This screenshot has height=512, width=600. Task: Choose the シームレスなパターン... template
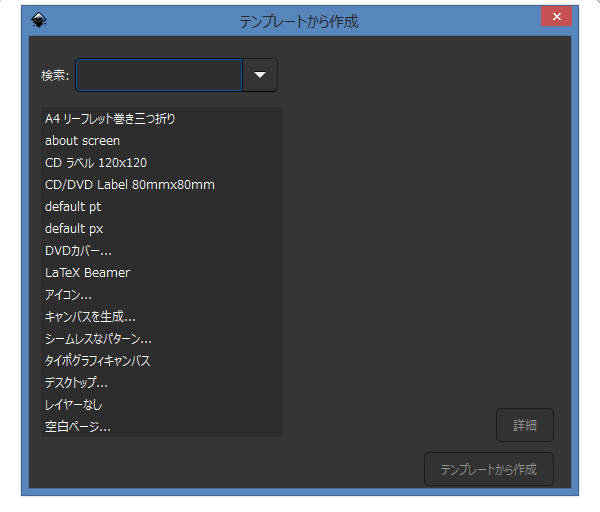161,339
